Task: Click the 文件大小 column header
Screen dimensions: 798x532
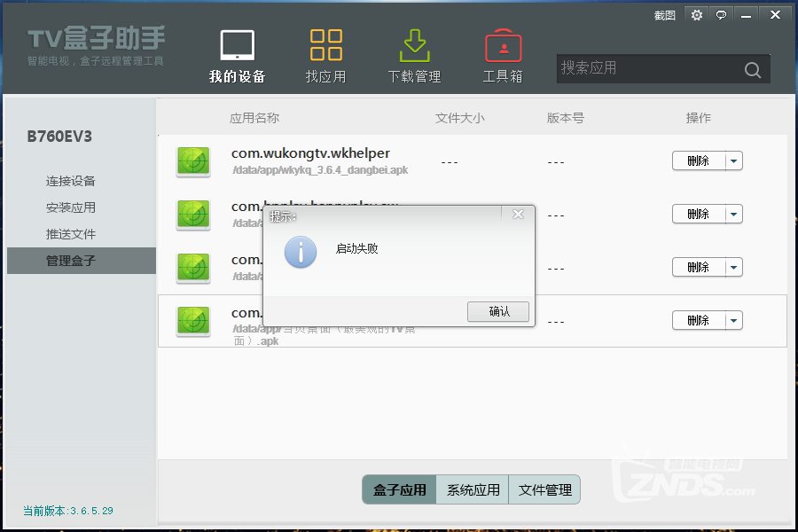Action: 460,118
